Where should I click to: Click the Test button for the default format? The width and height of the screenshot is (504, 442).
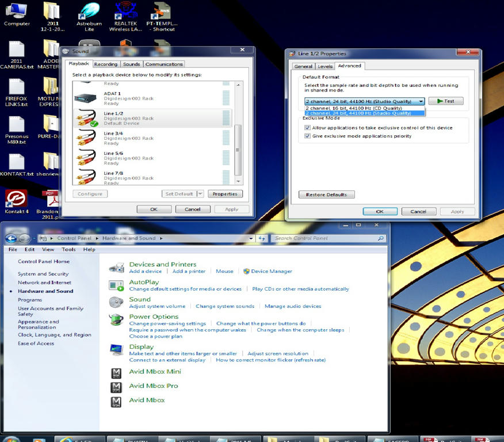pyautogui.click(x=446, y=101)
